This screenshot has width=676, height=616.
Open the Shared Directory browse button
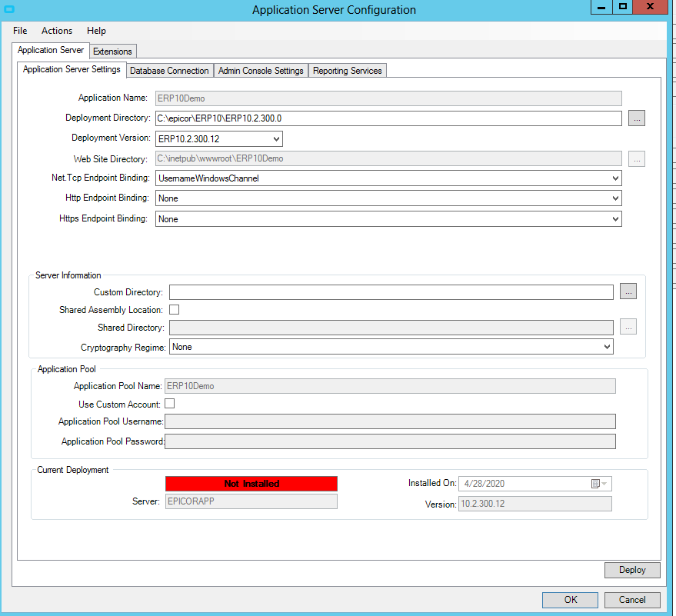coord(628,326)
